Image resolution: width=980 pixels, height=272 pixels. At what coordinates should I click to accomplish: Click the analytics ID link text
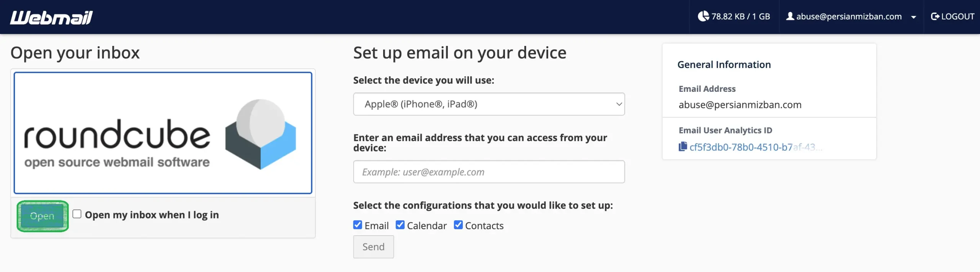tap(741, 147)
